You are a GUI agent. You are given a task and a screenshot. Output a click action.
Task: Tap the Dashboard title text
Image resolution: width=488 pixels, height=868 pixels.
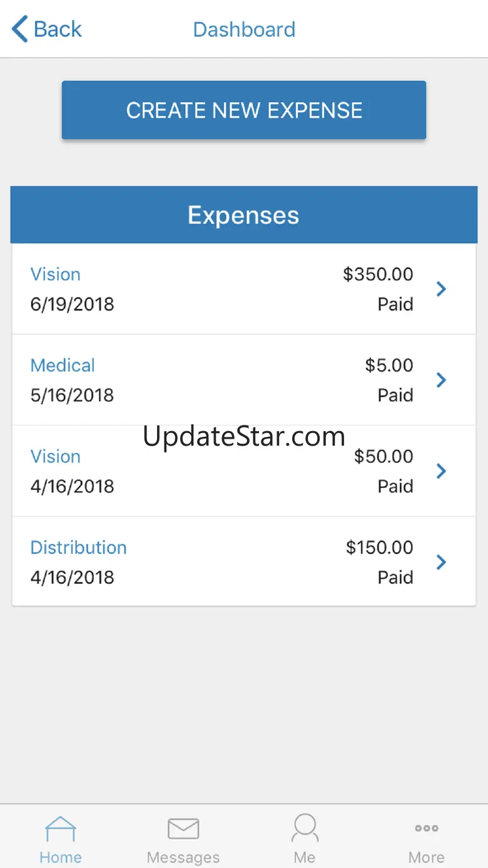[x=244, y=29]
